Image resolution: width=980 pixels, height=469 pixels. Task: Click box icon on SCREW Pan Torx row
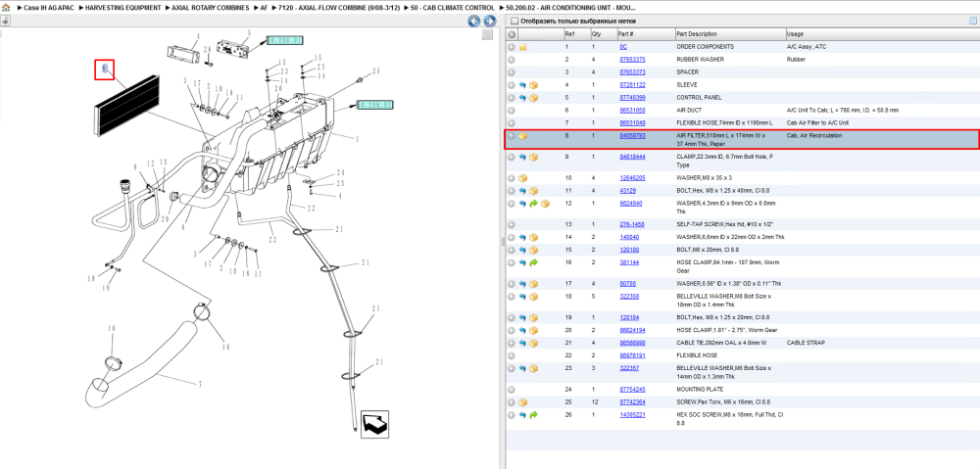click(523, 402)
